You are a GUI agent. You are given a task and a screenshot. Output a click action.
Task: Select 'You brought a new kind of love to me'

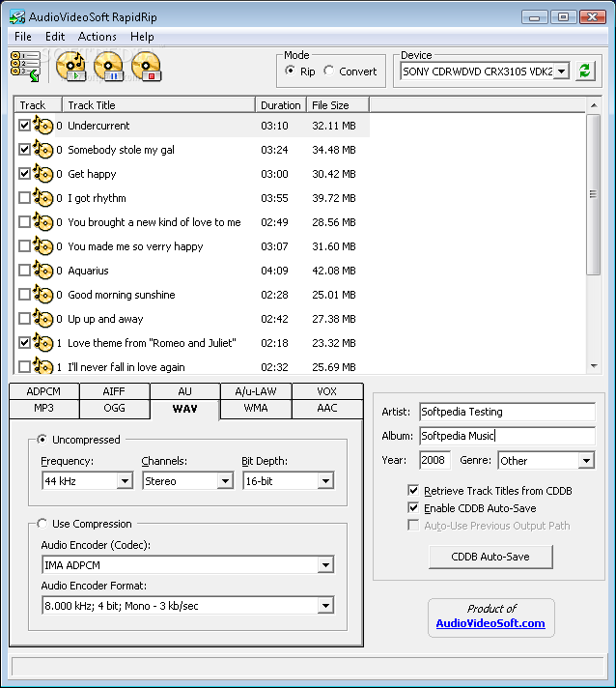[x=154, y=222]
